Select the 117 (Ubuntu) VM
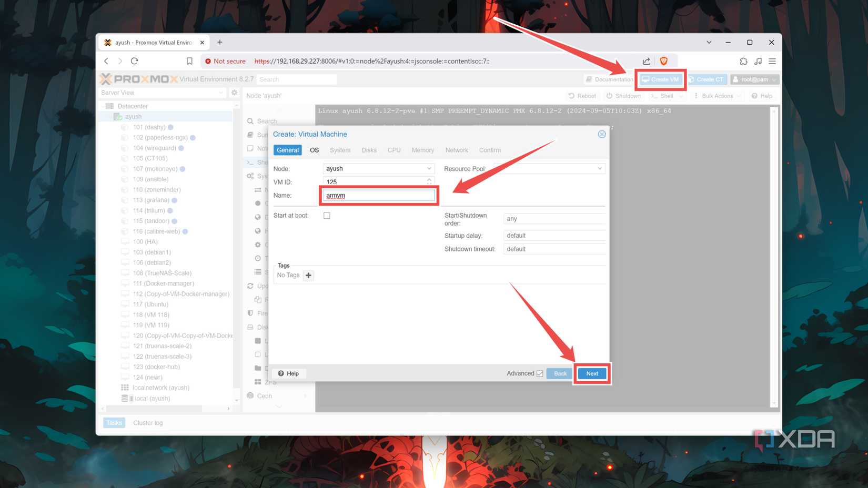Image resolution: width=868 pixels, height=488 pixels. 150,304
